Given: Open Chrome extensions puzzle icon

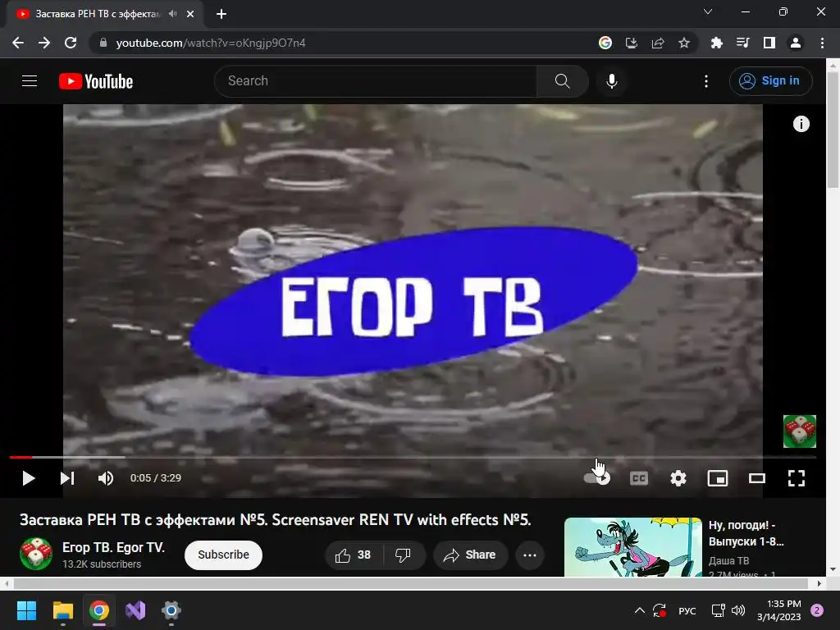Looking at the screenshot, I should pyautogui.click(x=716, y=43).
